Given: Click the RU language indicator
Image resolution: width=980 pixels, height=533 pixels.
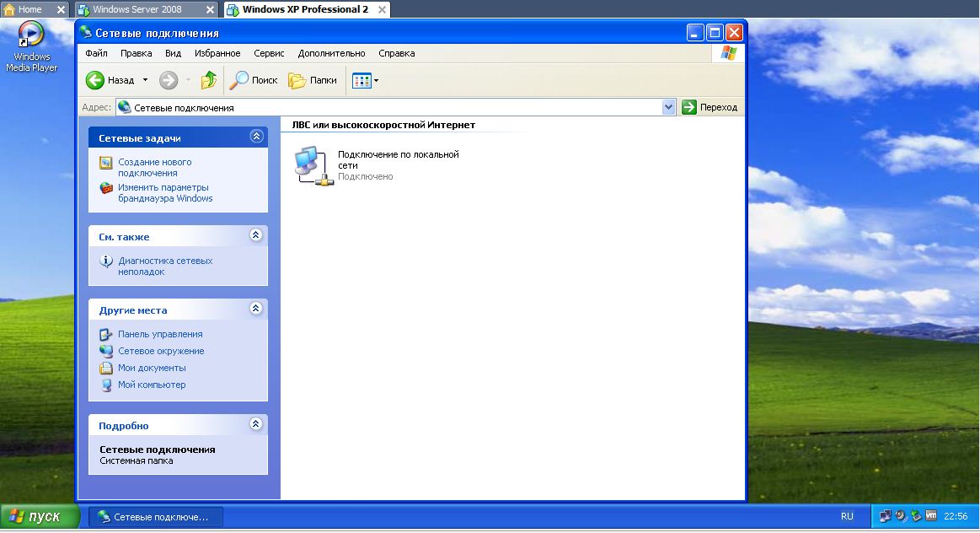Looking at the screenshot, I should pyautogui.click(x=847, y=516).
